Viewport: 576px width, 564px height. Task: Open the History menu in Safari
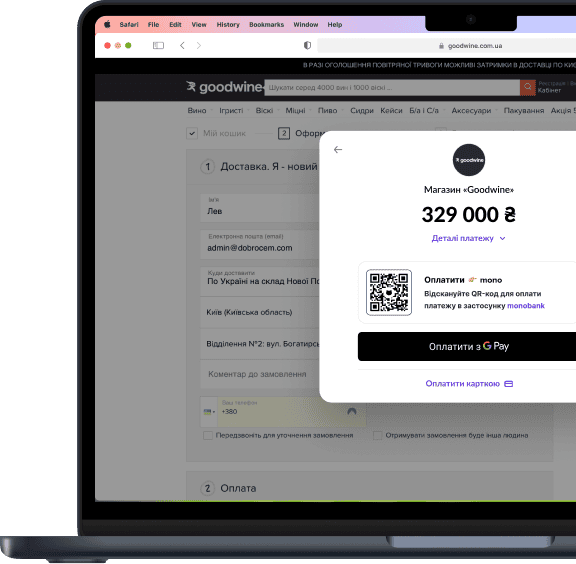[228, 25]
